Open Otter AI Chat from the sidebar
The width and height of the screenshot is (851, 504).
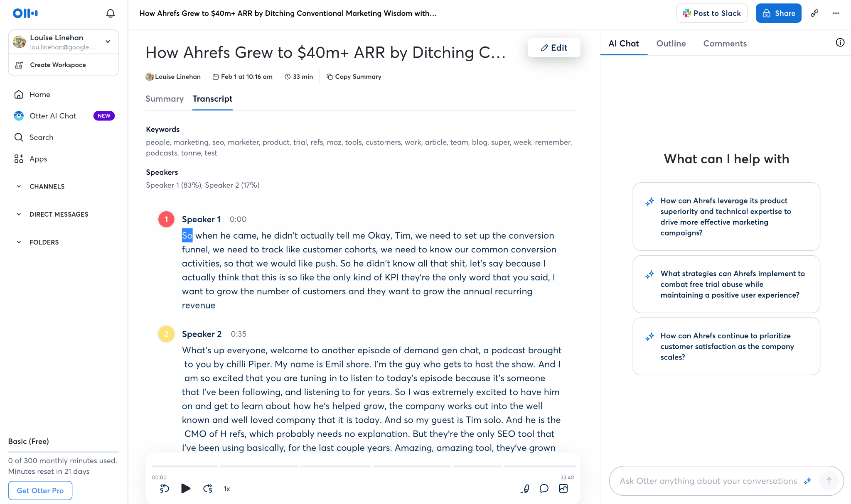(x=53, y=116)
